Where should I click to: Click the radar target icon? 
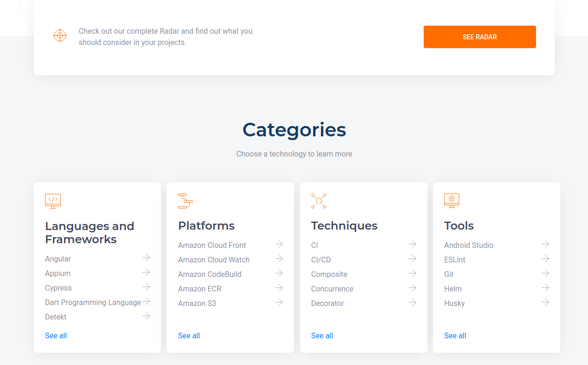click(x=60, y=36)
